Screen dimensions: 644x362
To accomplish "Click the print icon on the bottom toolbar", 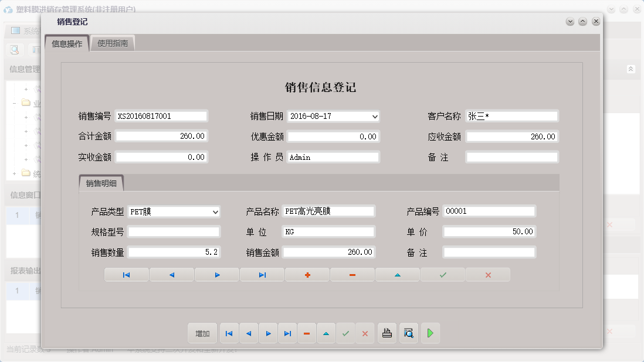I will coord(387,333).
